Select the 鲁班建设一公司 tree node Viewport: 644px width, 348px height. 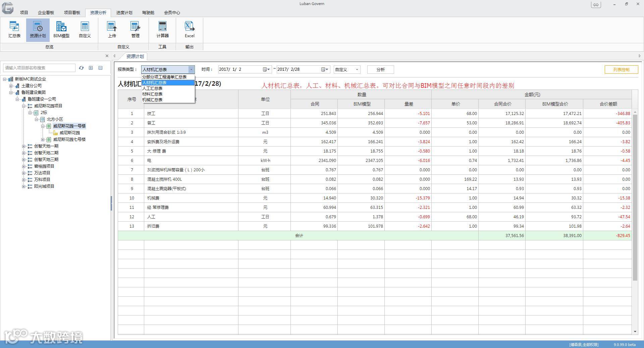point(42,99)
